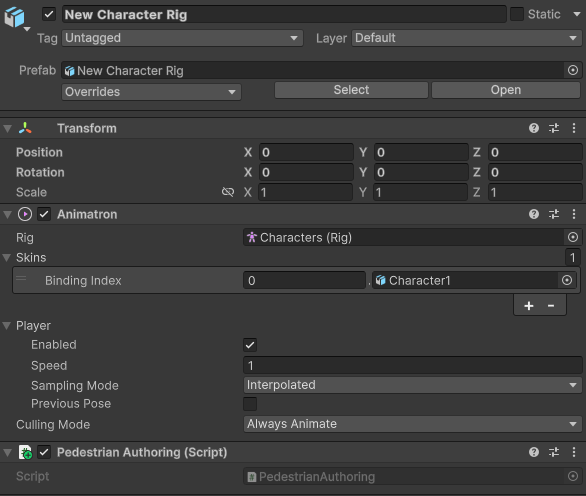Viewport: 586px width, 496px height.
Task: Click the Pedestrian Authoring script icon
Action: click(x=25, y=452)
